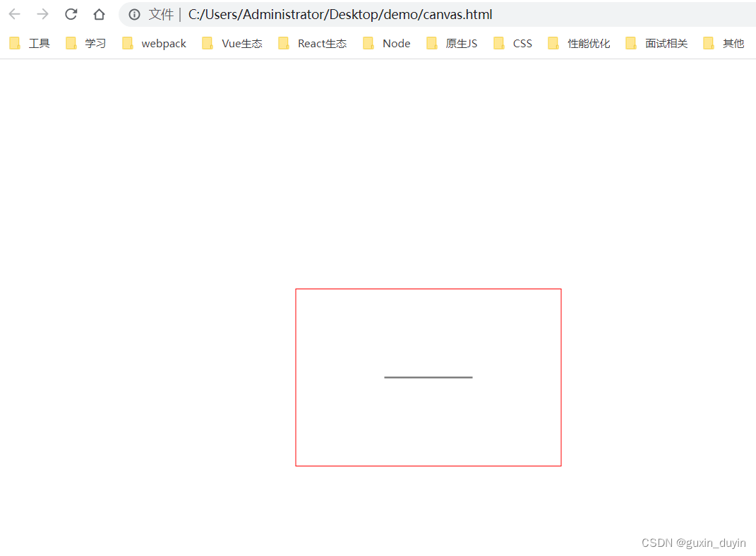Open the Node bookmark folder
The image size is (756, 556).
(387, 43)
